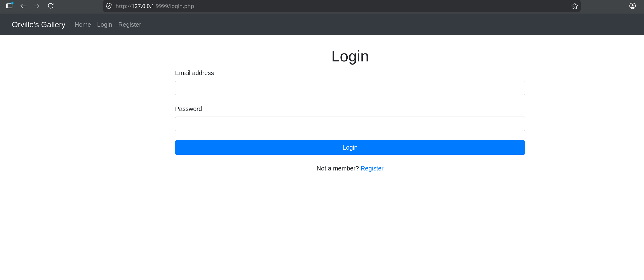Open the browser account profile icon

coord(632,6)
